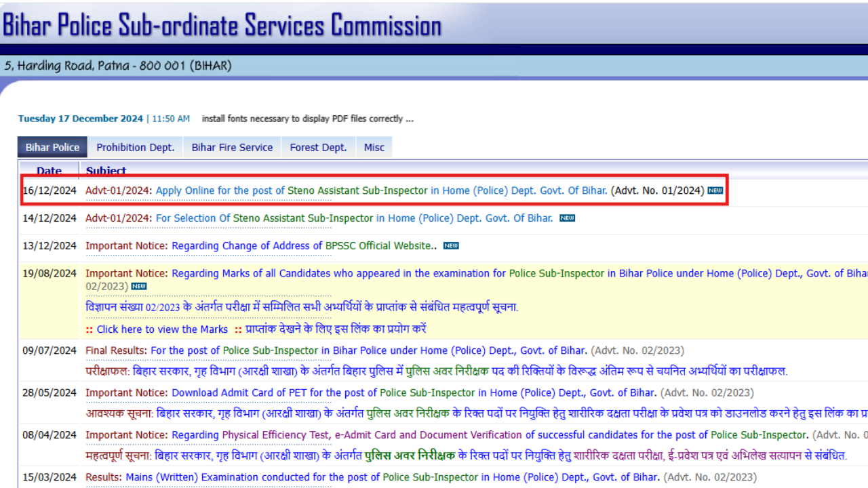Image resolution: width=868 pixels, height=488 pixels.
Task: Select date 09/07/2024 cell
Action: click(50, 350)
